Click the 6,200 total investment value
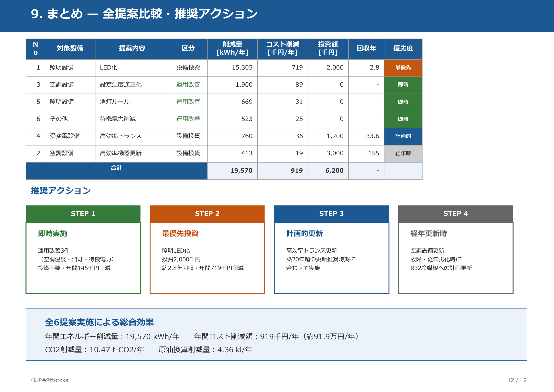Screen dimensions: 554x392 pos(328,171)
